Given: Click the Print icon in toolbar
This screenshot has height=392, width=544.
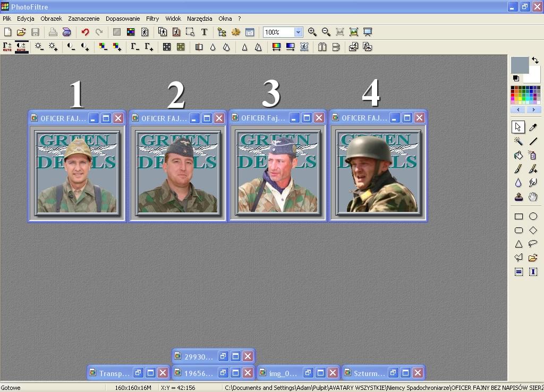Looking at the screenshot, I should (x=53, y=32).
